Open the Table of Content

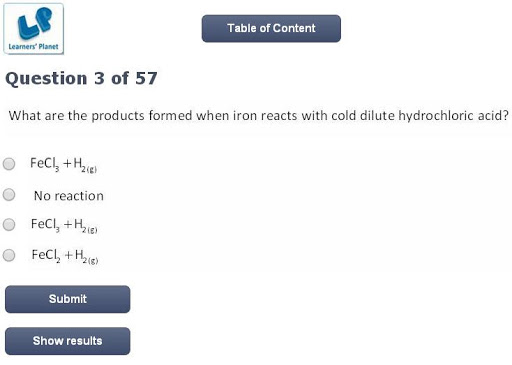coord(271,28)
